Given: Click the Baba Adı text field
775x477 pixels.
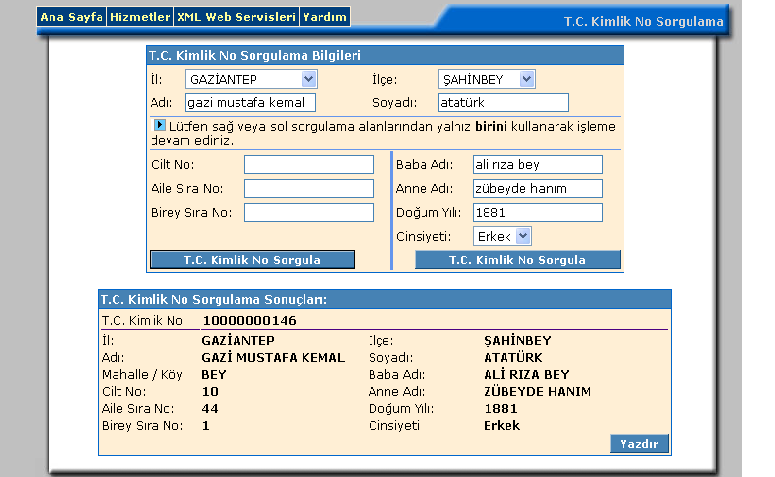Looking at the screenshot, I should pyautogui.click(x=537, y=165).
